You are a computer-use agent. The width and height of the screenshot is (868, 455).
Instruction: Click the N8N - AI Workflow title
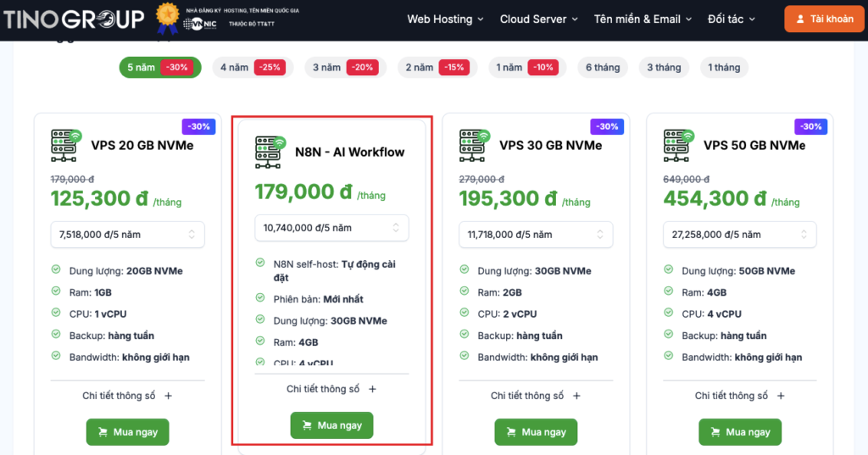tap(350, 153)
